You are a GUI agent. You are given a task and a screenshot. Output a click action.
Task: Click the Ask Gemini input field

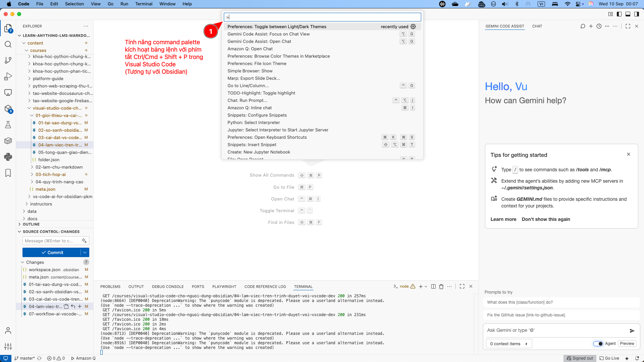[x=555, y=330]
